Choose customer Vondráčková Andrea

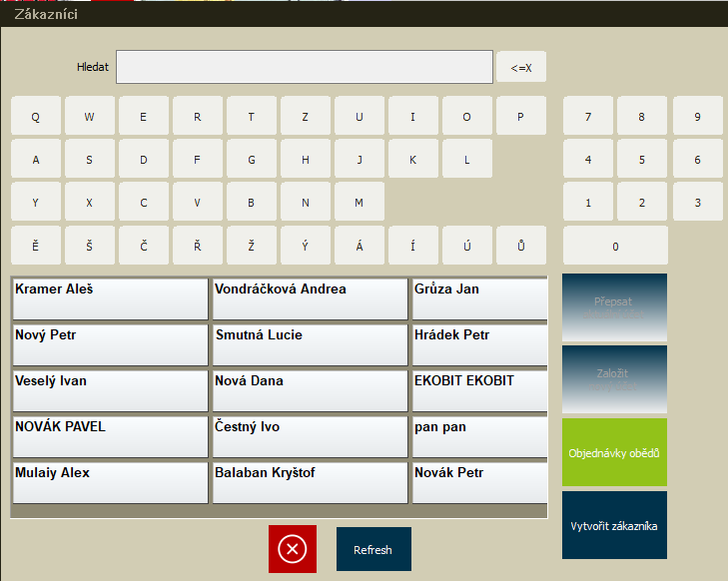click(x=310, y=298)
